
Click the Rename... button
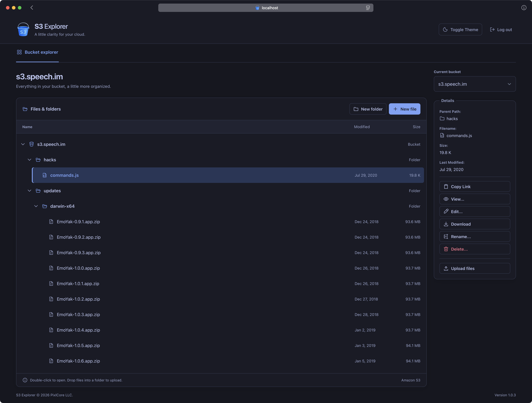point(475,236)
